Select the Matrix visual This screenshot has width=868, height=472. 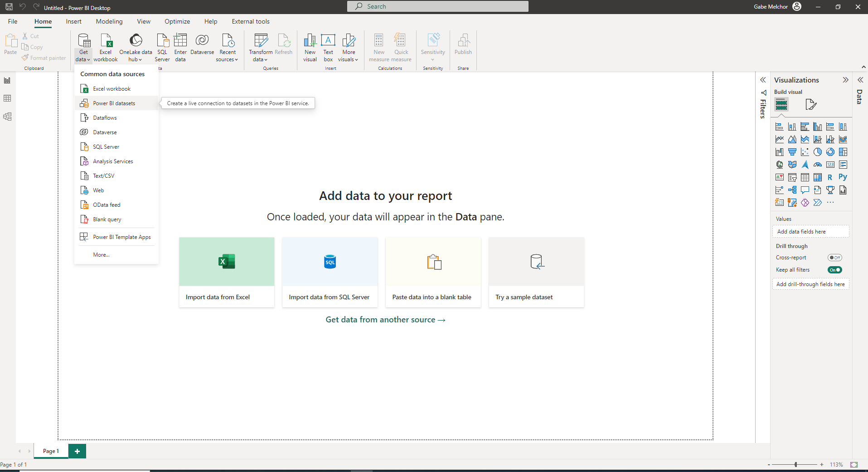tap(817, 177)
